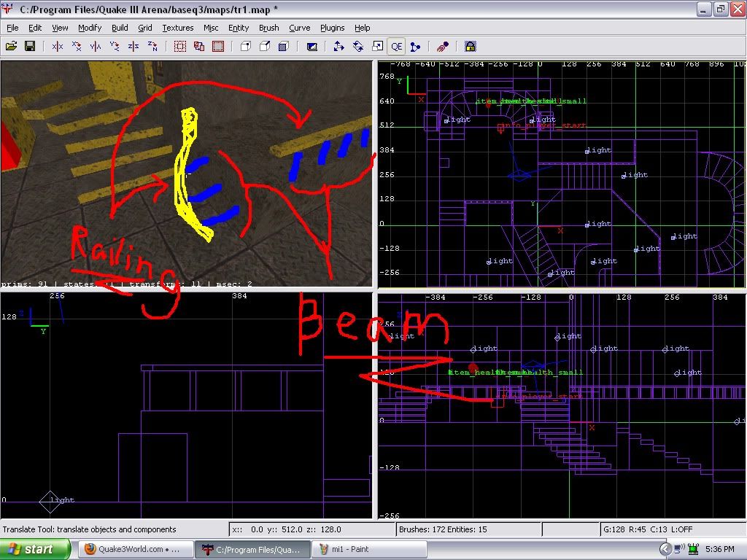This screenshot has height=560, width=747.
Task: Click the Windows start button
Action: pos(35,549)
